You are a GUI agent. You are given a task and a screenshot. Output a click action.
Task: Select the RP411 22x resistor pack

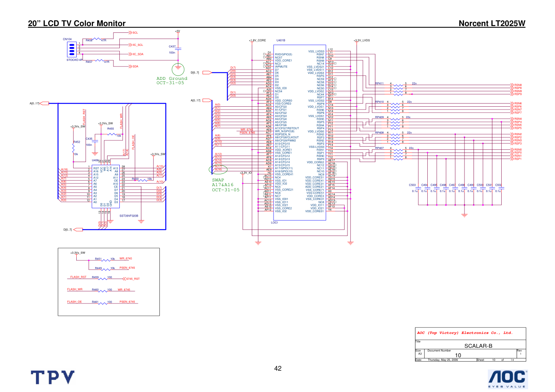click(398, 88)
